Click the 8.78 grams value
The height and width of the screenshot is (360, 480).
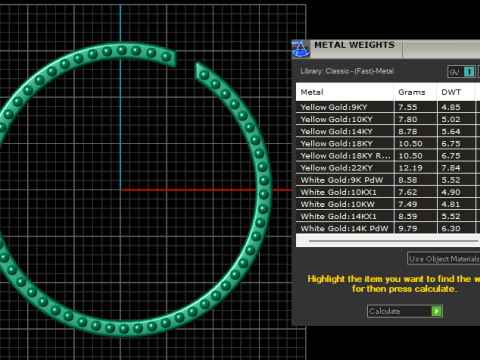408,131
